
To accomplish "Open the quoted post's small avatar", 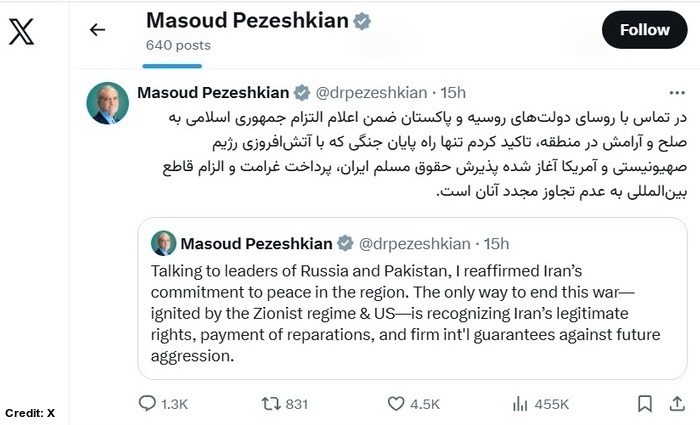I will pos(164,243).
